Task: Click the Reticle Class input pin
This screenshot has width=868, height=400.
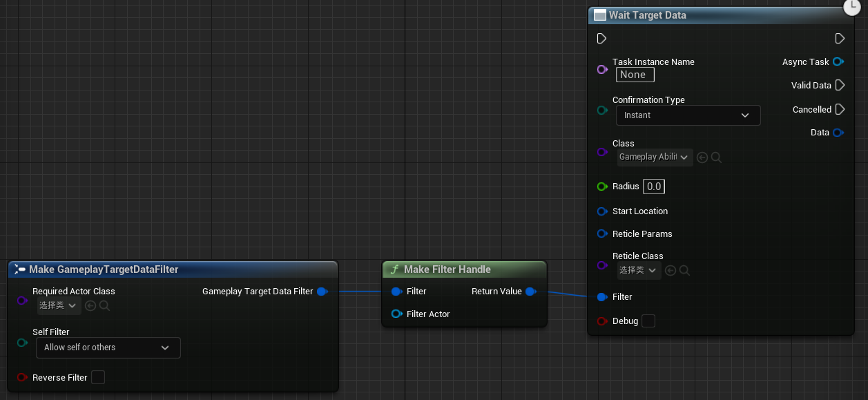Action: pyautogui.click(x=602, y=265)
